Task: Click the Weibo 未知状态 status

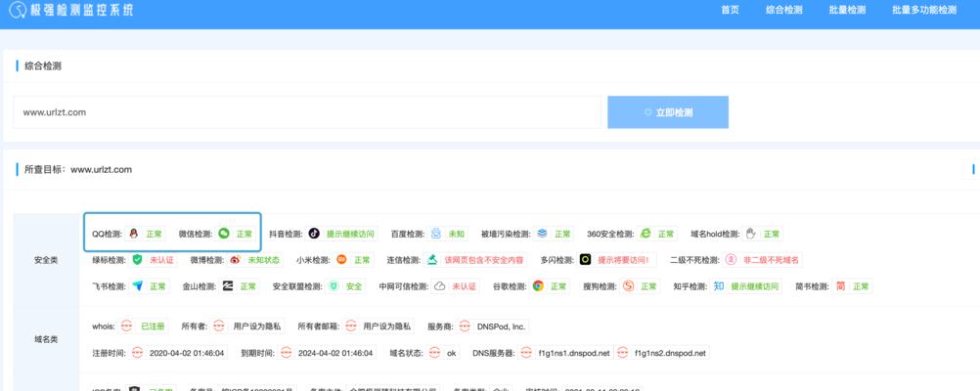Action: pos(263,260)
